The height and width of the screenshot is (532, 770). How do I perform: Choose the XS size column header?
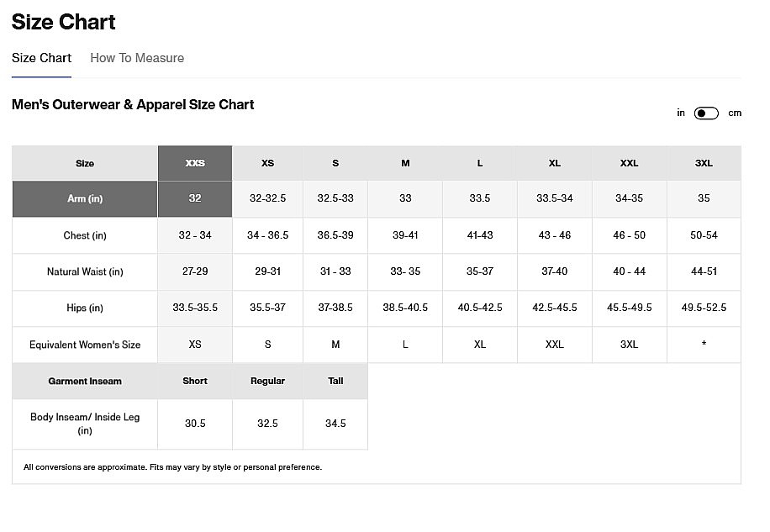pyautogui.click(x=267, y=163)
